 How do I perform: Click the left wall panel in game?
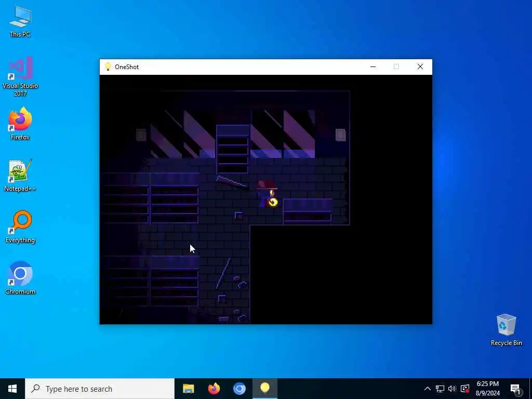(141, 135)
